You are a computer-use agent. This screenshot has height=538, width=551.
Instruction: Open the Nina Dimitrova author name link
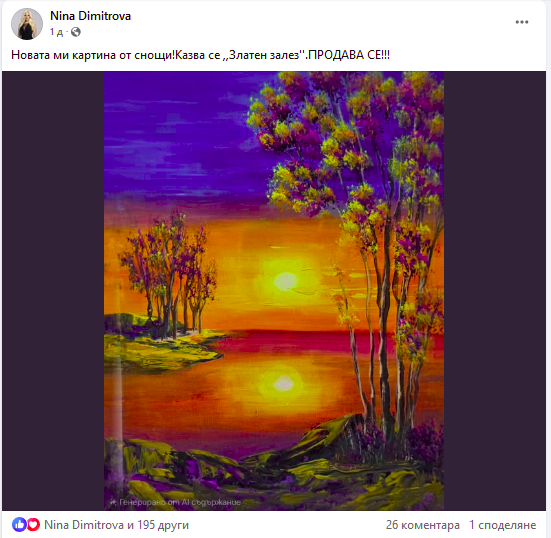(90, 16)
